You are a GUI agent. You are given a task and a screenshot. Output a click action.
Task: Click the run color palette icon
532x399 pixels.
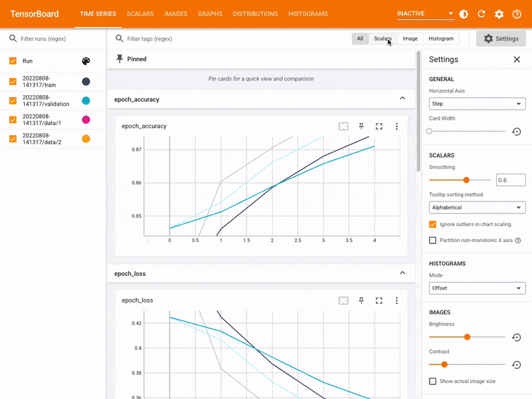pos(86,61)
